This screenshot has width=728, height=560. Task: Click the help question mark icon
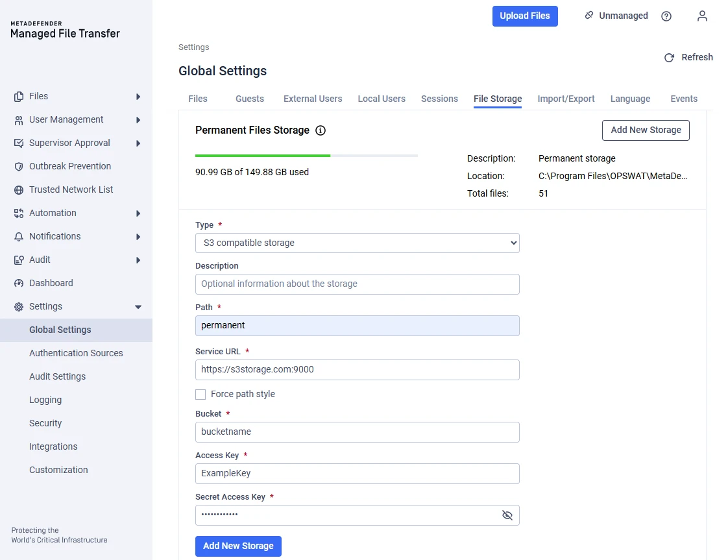(666, 16)
